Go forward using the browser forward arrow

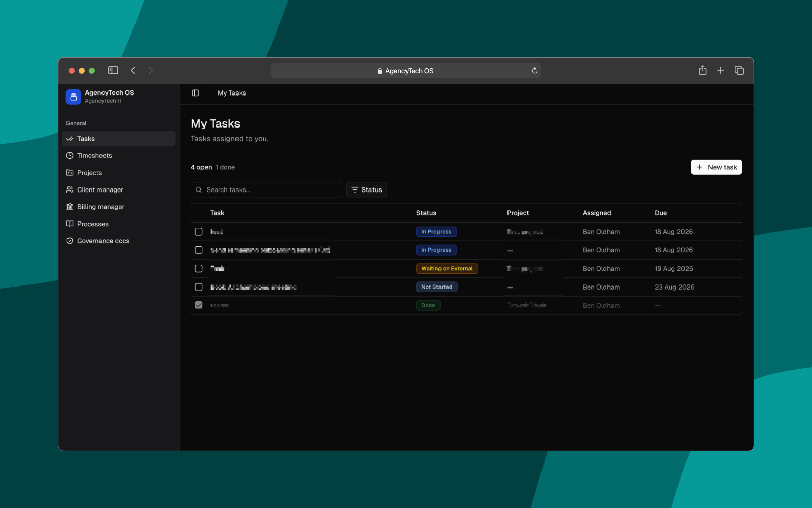[x=151, y=70]
